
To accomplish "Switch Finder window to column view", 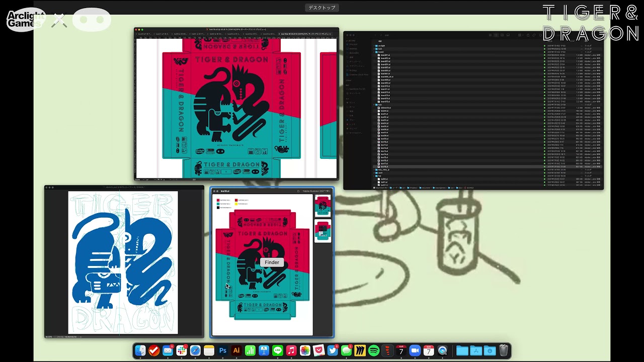I will [x=502, y=35].
